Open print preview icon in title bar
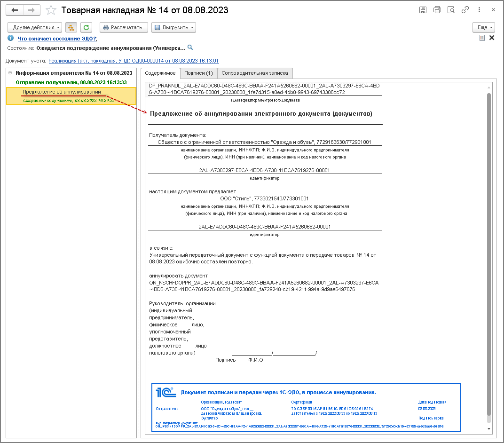Image resolution: width=504 pixels, height=443 pixels. point(451,10)
